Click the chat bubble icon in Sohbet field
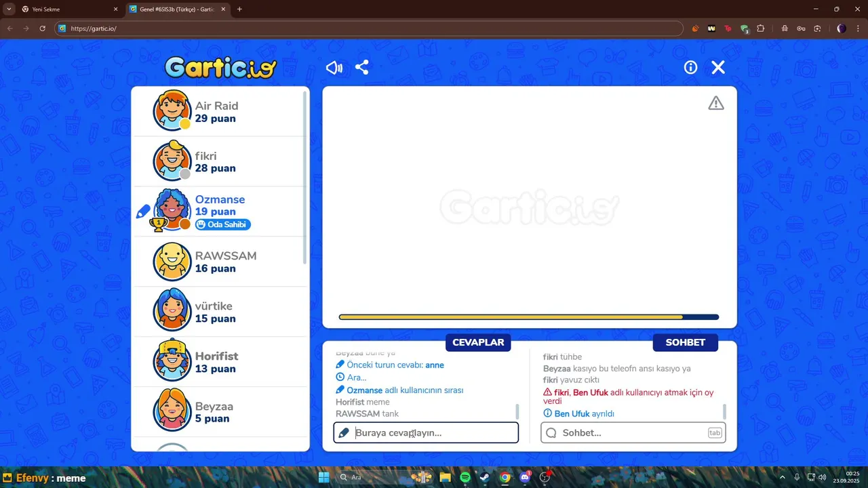 551,432
